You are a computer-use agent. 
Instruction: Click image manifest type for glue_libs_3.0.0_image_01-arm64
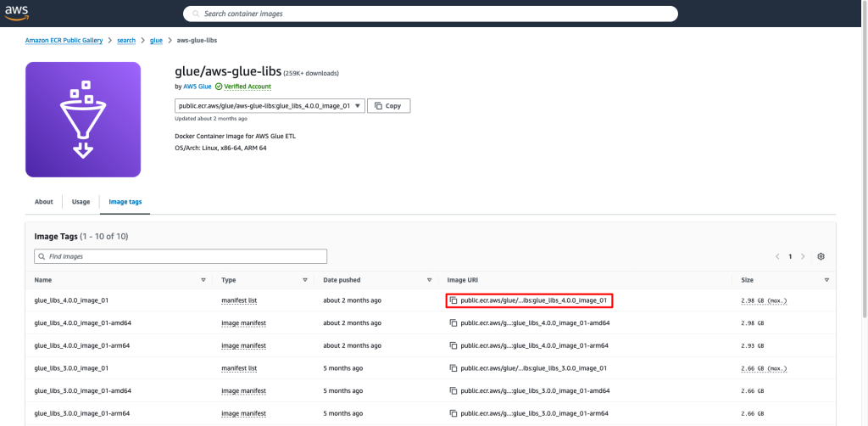(x=243, y=414)
